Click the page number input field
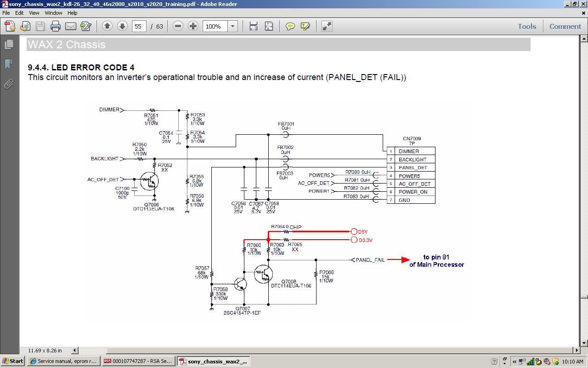This screenshot has height=368, width=588. tap(139, 26)
